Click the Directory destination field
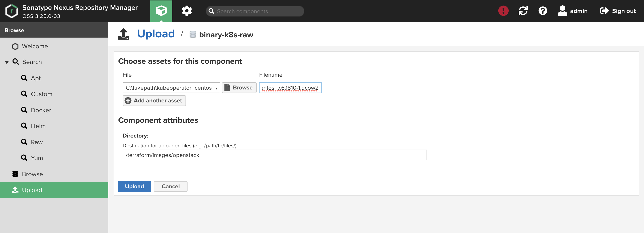 (275, 155)
